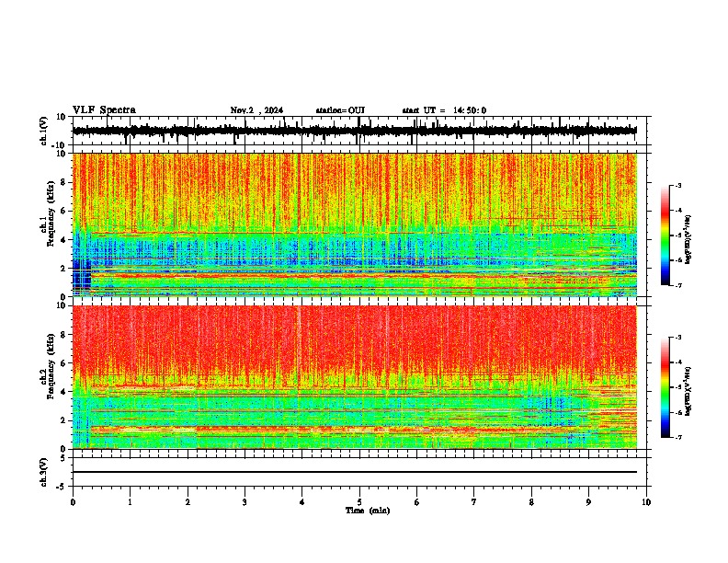Click the "8" kHz tick on ch.1 spectrogram axis
This screenshot has height=563, width=728.
(63, 182)
